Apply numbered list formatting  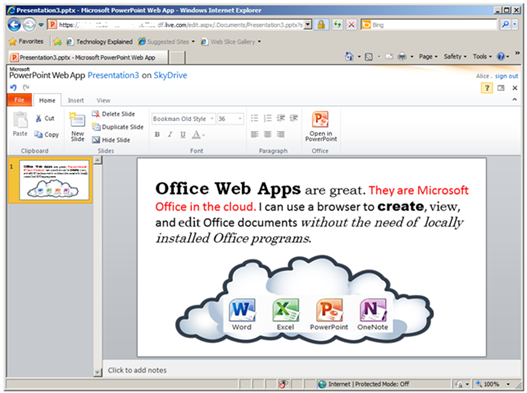[268, 118]
